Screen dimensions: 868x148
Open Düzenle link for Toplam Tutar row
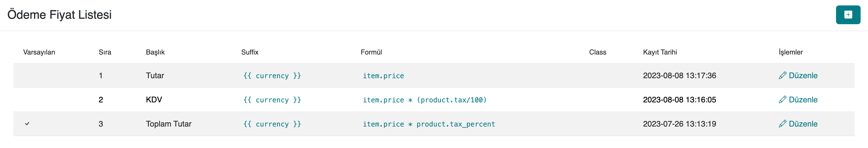803,124
